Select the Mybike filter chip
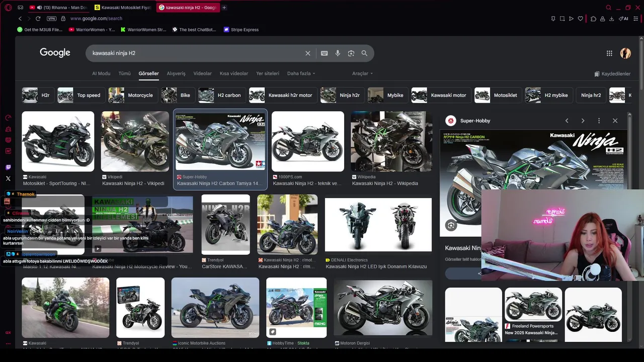Viewport: 644px width, 362px height. coord(387,95)
